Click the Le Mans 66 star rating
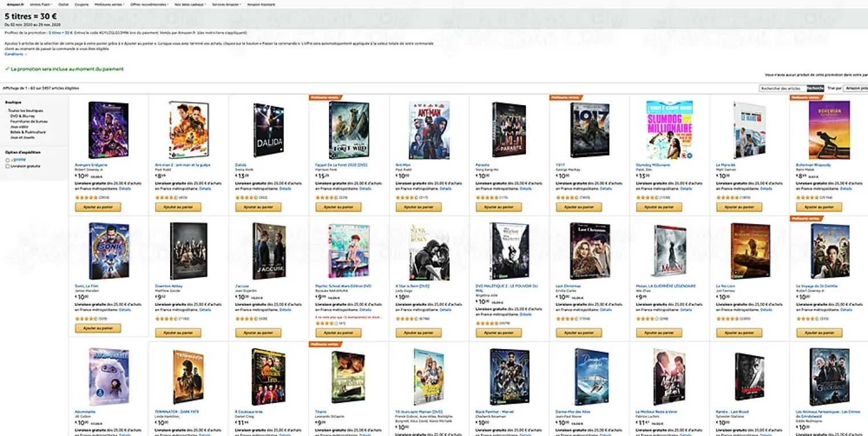This screenshot has width=868, height=436. (x=728, y=197)
